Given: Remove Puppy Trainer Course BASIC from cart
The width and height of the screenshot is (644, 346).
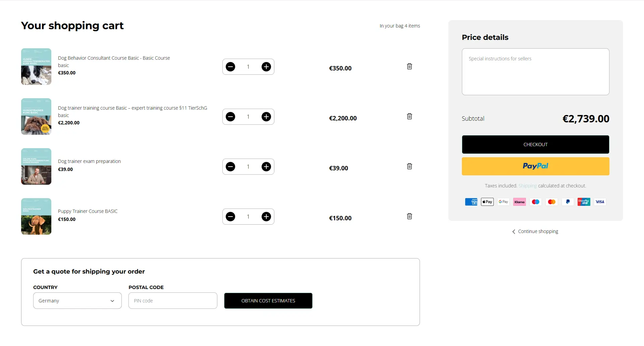Looking at the screenshot, I should (409, 216).
